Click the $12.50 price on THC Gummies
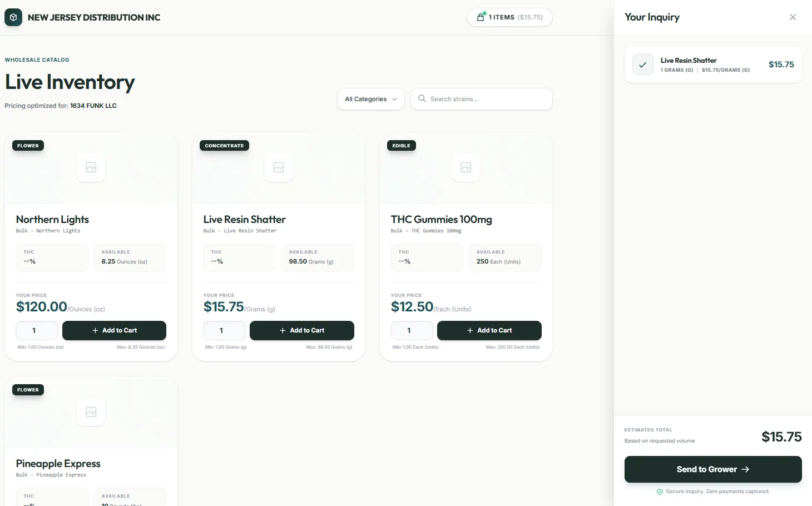The image size is (812, 506). click(412, 306)
